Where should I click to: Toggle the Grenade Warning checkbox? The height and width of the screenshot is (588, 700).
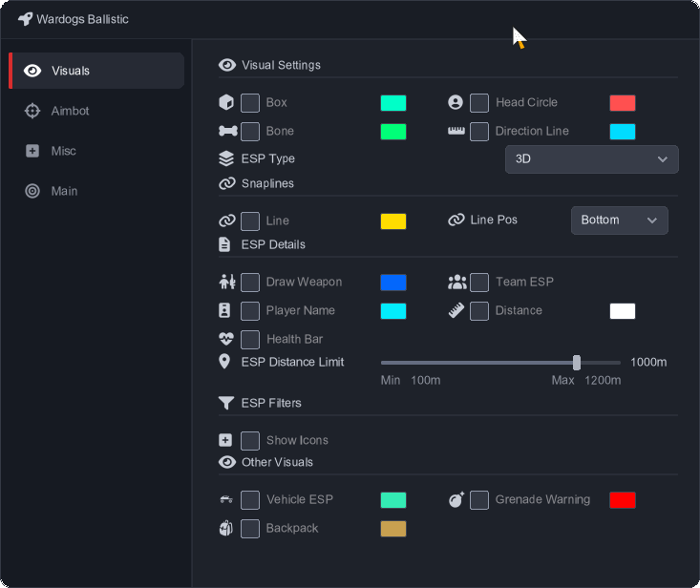tap(479, 500)
